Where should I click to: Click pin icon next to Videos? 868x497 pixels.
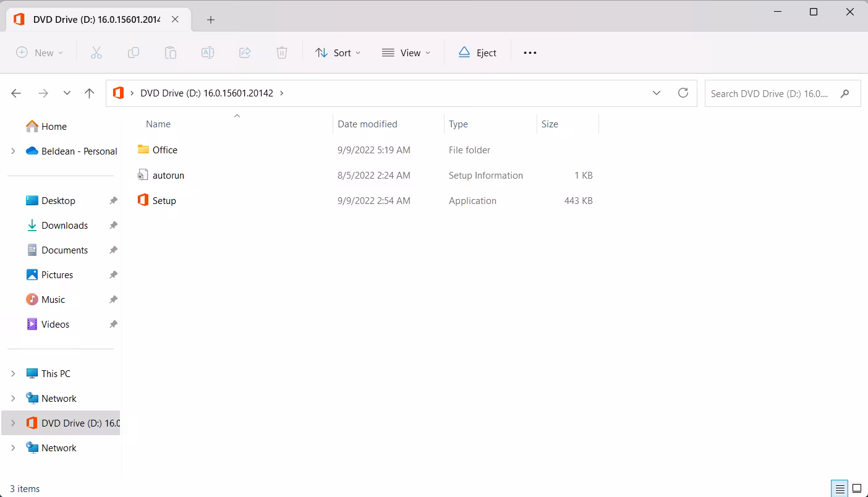[x=113, y=324]
